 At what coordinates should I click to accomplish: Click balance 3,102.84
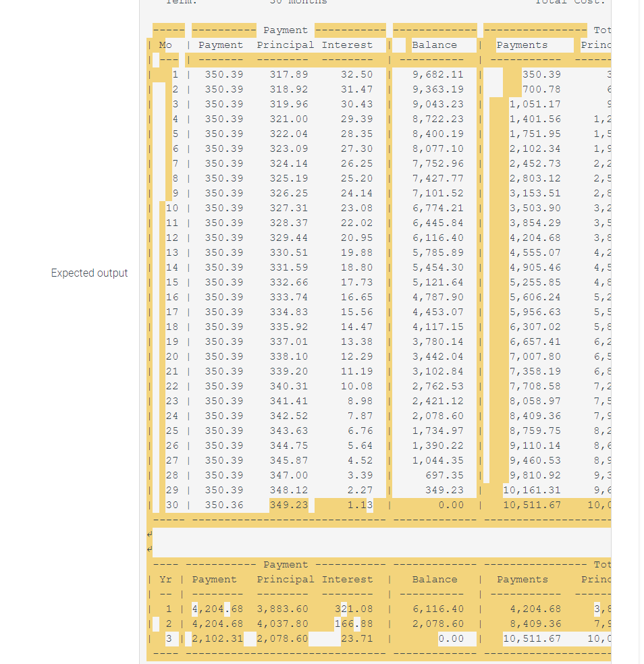[437, 371]
